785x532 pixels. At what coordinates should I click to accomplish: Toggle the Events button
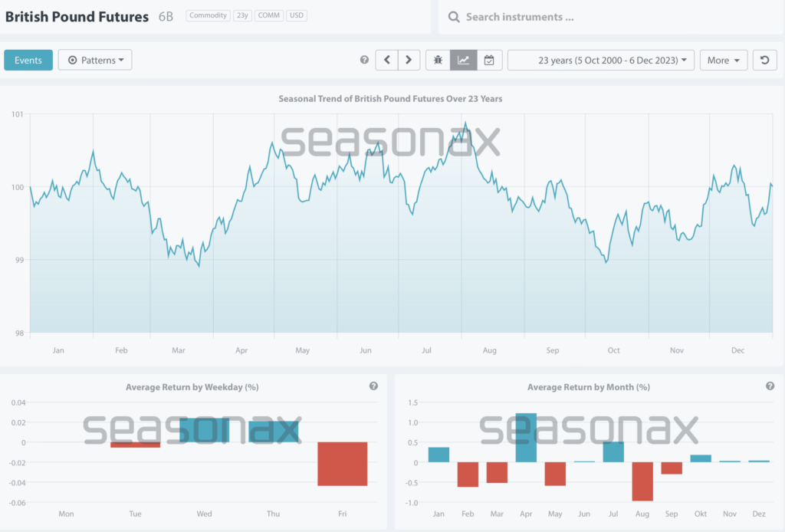[28, 60]
